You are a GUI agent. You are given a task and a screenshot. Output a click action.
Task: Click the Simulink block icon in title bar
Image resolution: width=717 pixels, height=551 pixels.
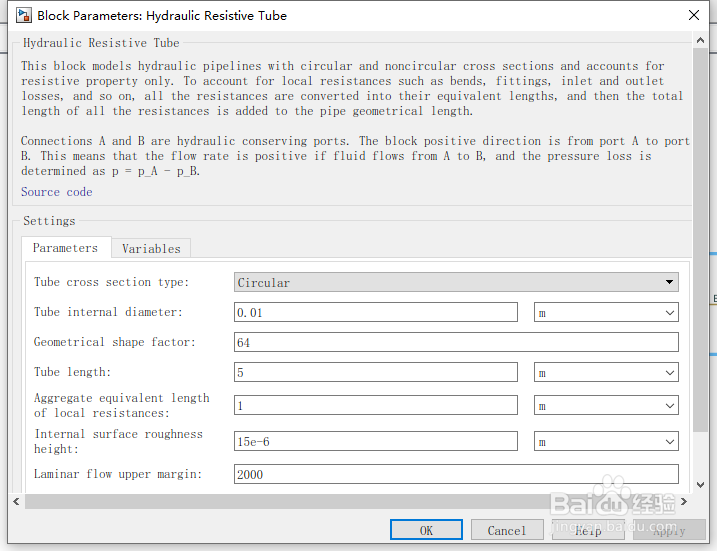pyautogui.click(x=24, y=15)
